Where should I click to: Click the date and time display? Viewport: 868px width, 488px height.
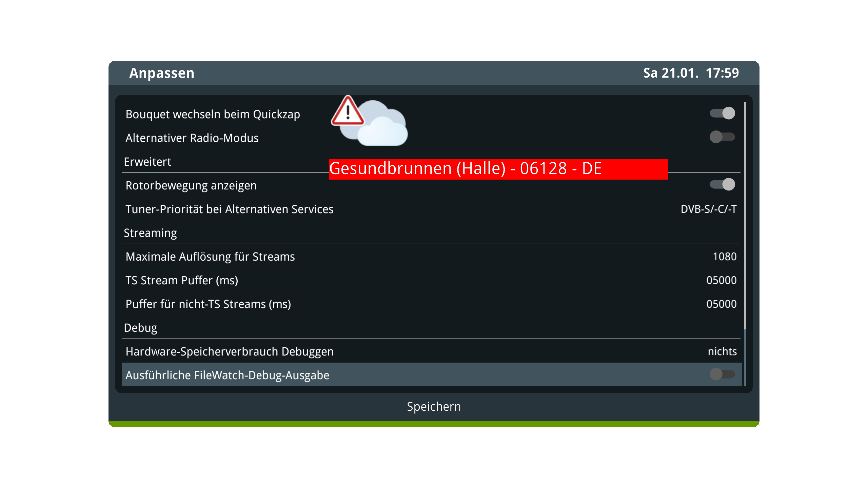691,73
